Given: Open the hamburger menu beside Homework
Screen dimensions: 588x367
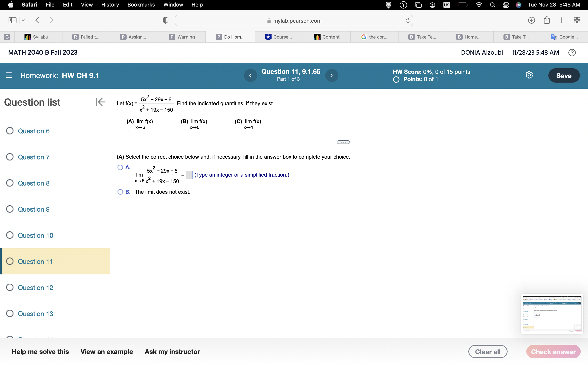Looking at the screenshot, I should tap(9, 75).
